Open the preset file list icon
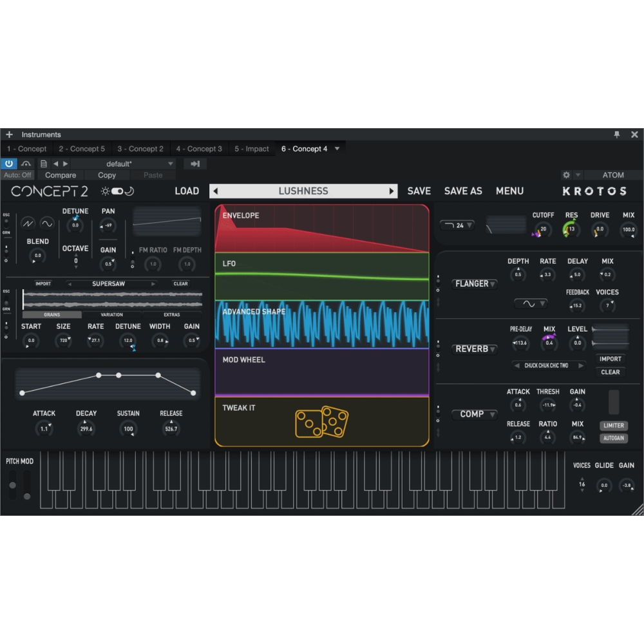 (x=43, y=164)
